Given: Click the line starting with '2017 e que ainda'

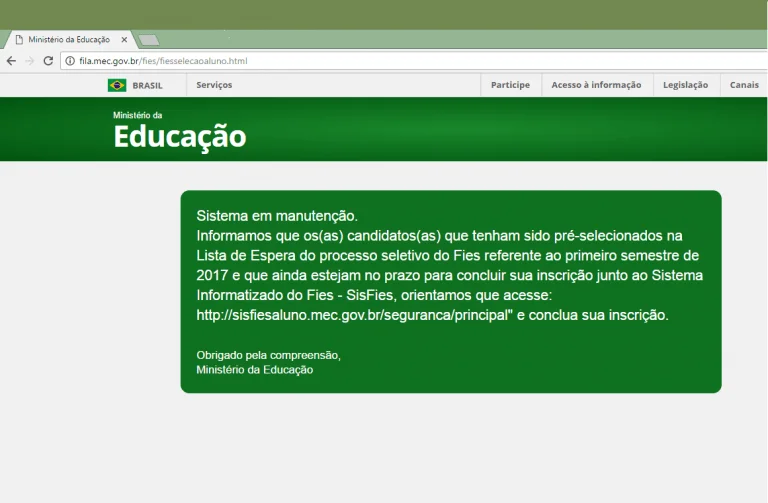Looking at the screenshot, I should click(450, 275).
